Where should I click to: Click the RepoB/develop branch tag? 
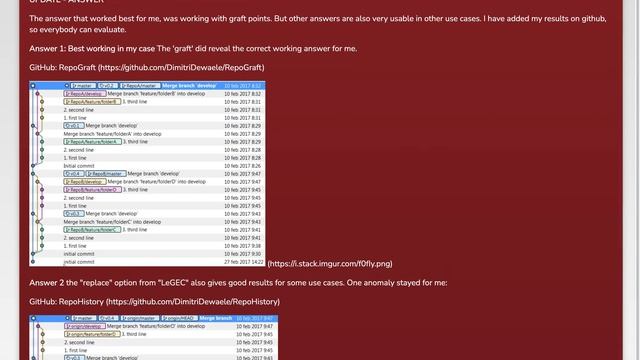84,182
